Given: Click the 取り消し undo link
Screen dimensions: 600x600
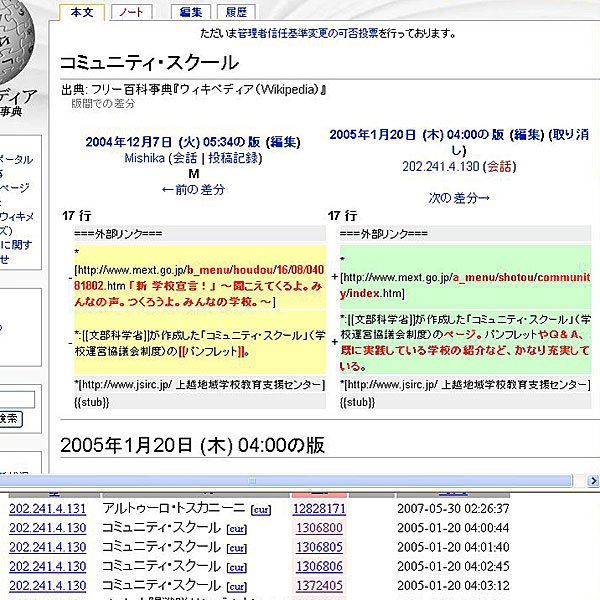Looking at the screenshot, I should (570, 135).
